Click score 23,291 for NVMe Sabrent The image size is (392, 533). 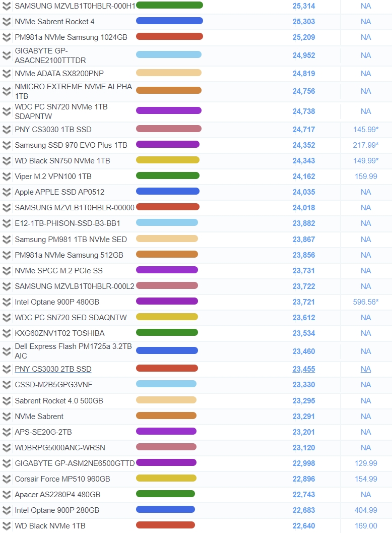(x=304, y=417)
